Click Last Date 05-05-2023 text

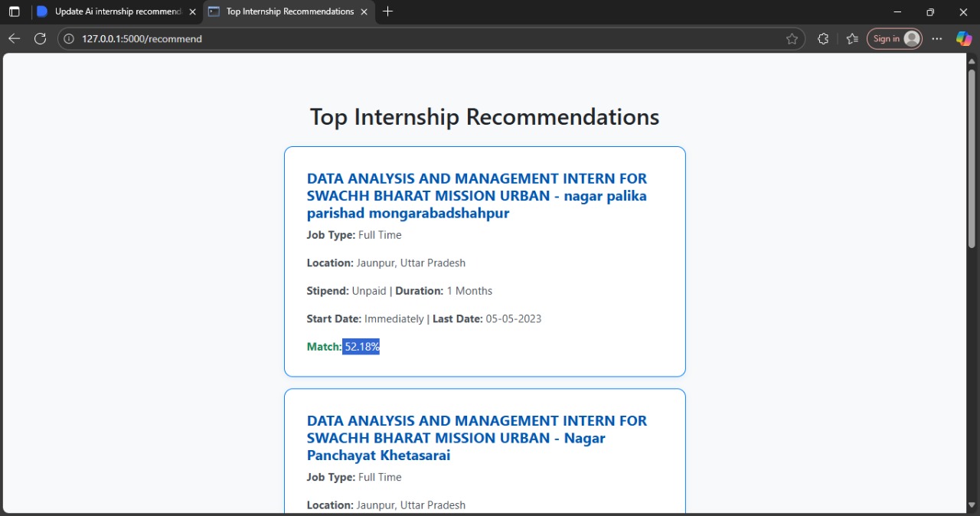pos(487,318)
